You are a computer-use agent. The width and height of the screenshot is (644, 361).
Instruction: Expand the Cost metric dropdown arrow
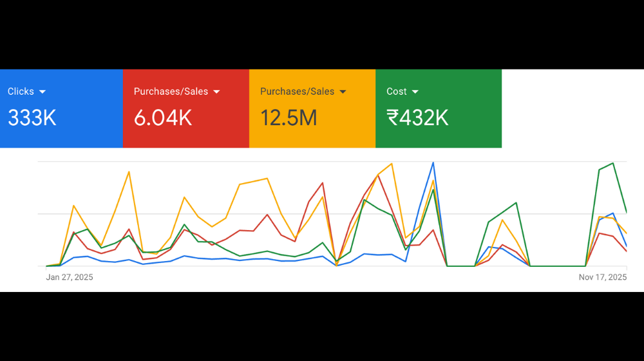415,92
